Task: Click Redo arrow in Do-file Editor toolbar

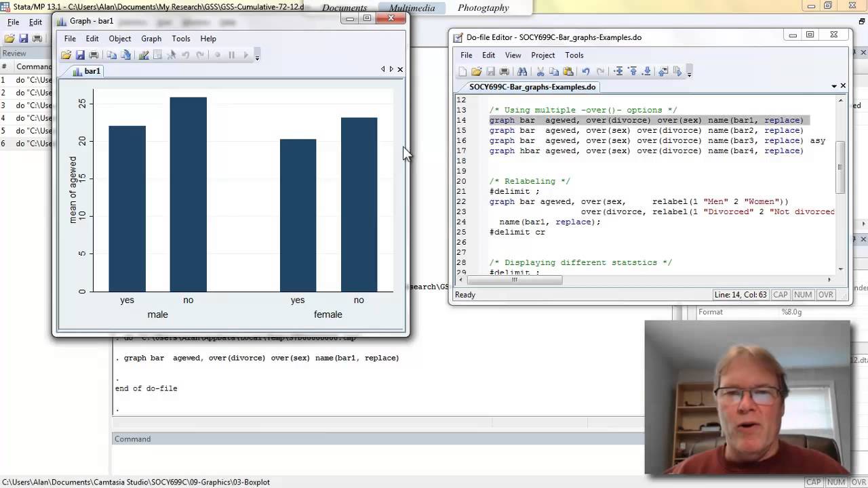Action: click(600, 71)
